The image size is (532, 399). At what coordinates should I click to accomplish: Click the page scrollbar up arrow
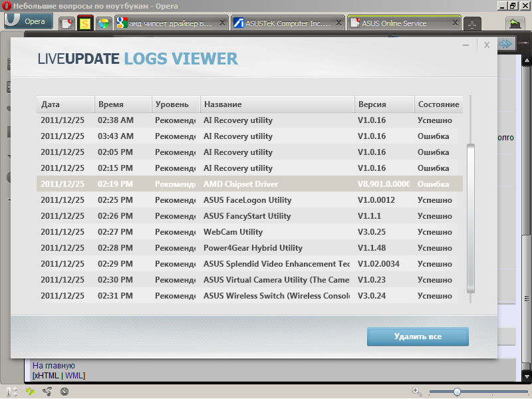coord(527,61)
